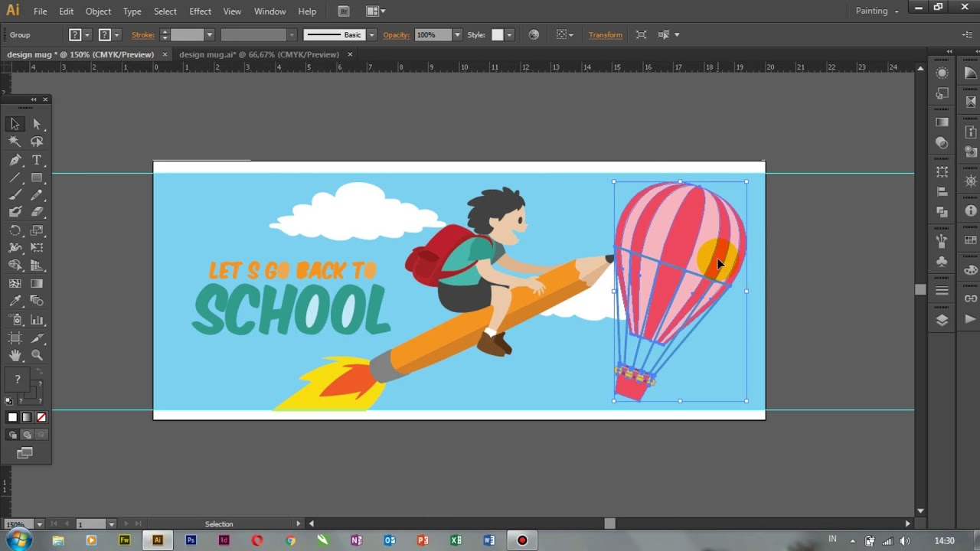Enable Draw Normal mode
The width and height of the screenshot is (980, 551).
click(12, 435)
